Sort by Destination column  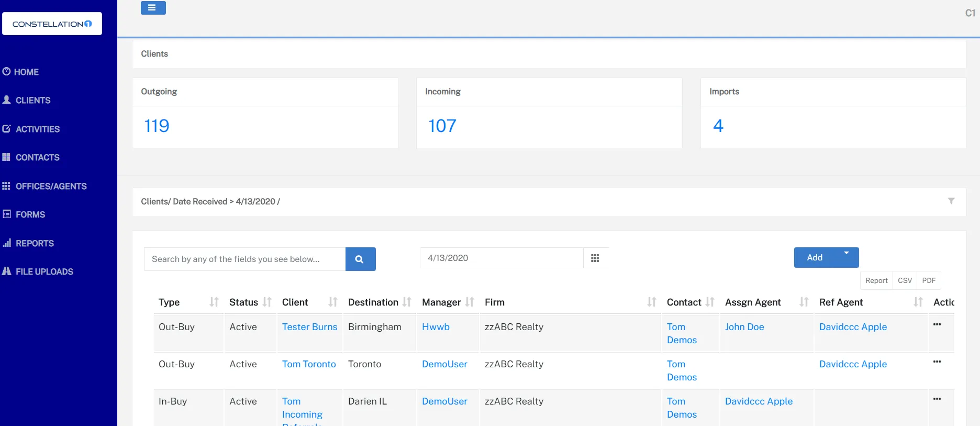(407, 302)
